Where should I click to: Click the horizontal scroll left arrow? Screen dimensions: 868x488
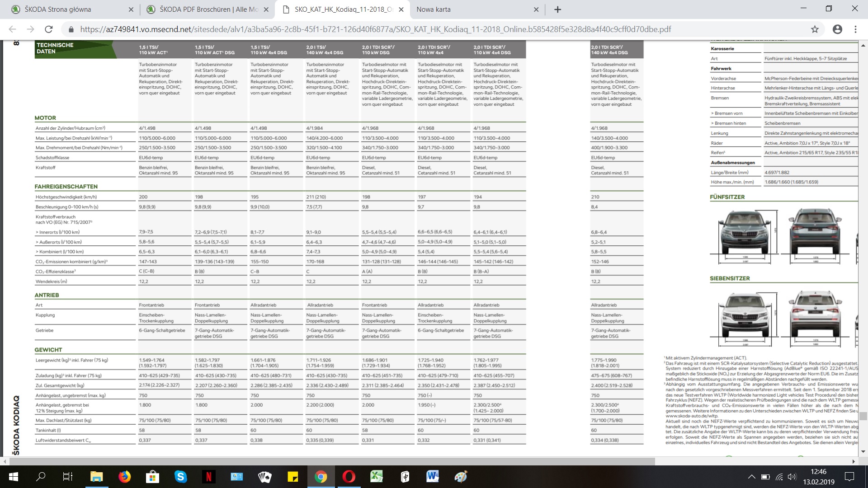pos(5,461)
